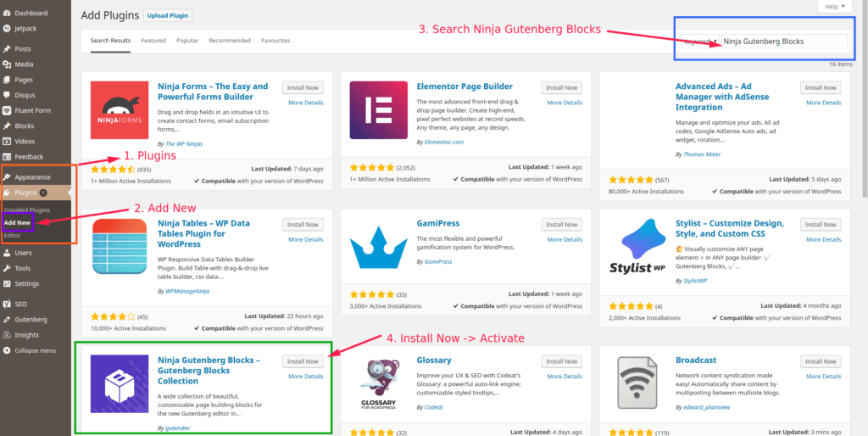Image resolution: width=868 pixels, height=436 pixels.
Task: Click the Ninja Gutenberg Blocks logo
Action: tap(120, 384)
